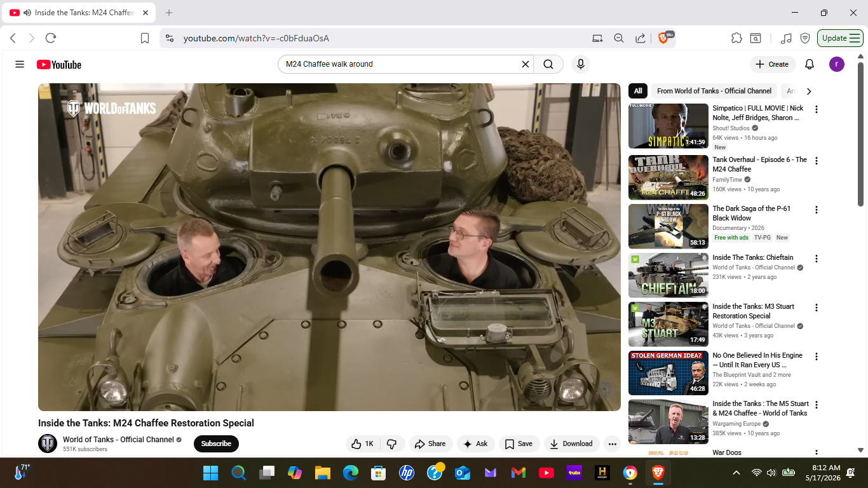
Task: Open the Brave VPN shield icon
Action: pos(805,38)
